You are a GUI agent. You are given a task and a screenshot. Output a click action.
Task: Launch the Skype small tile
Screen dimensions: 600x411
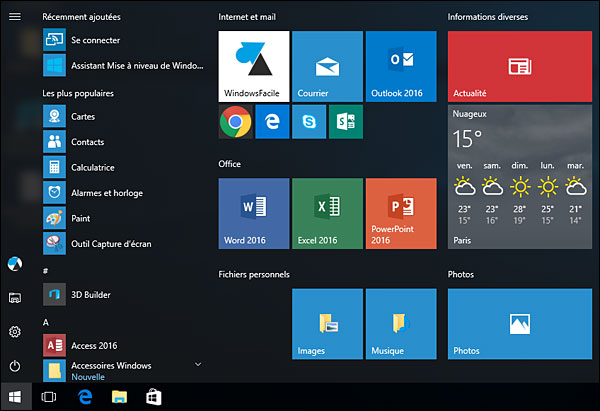tap(309, 122)
